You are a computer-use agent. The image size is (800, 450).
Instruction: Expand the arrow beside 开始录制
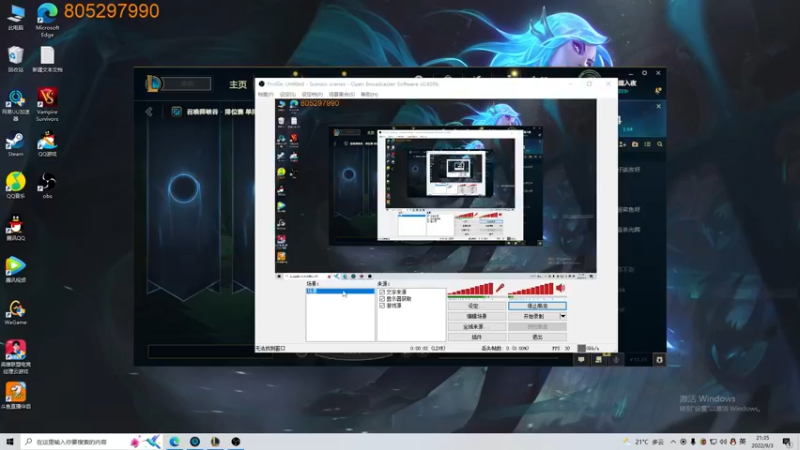[x=563, y=316]
